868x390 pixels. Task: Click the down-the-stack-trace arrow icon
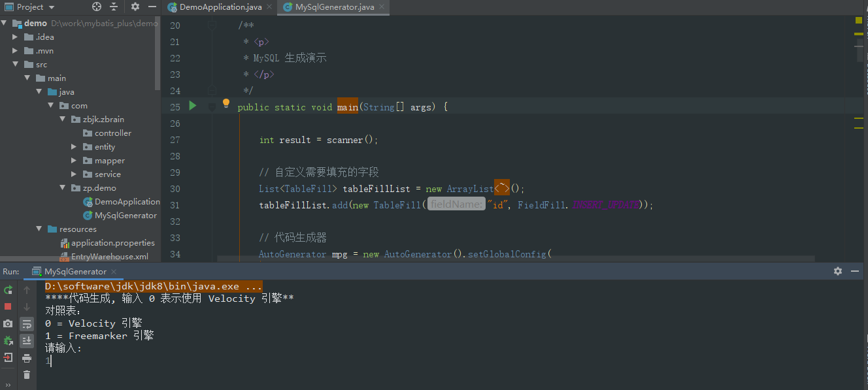click(27, 306)
